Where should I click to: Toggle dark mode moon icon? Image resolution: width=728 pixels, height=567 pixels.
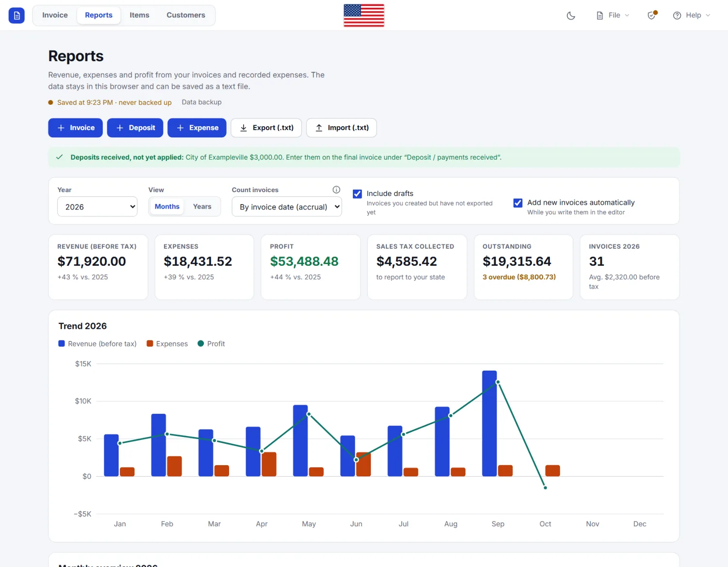[571, 16]
